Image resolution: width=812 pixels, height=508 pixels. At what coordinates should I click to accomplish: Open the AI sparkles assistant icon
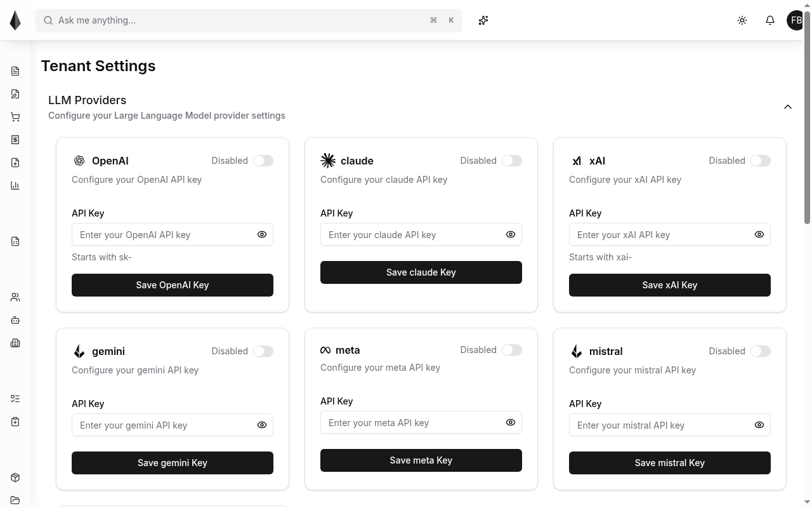[x=483, y=20]
